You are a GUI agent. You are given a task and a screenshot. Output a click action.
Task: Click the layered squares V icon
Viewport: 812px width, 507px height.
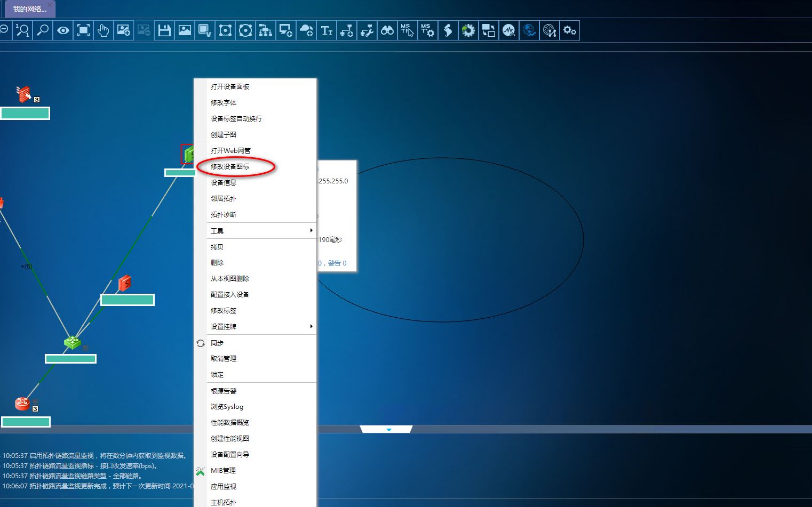pyautogui.click(x=205, y=30)
